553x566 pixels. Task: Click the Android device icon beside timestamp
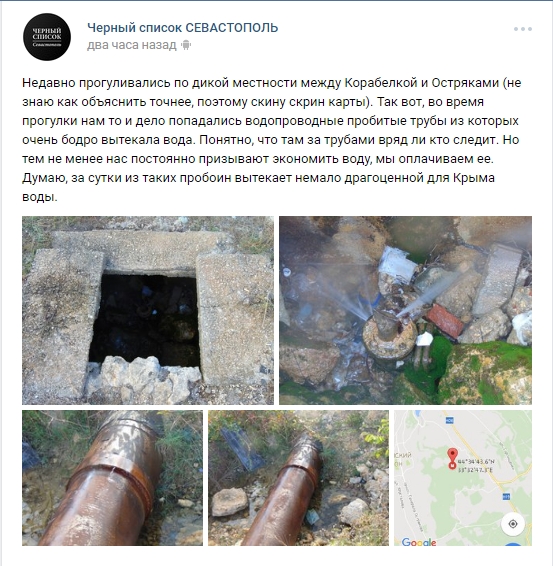(x=186, y=45)
